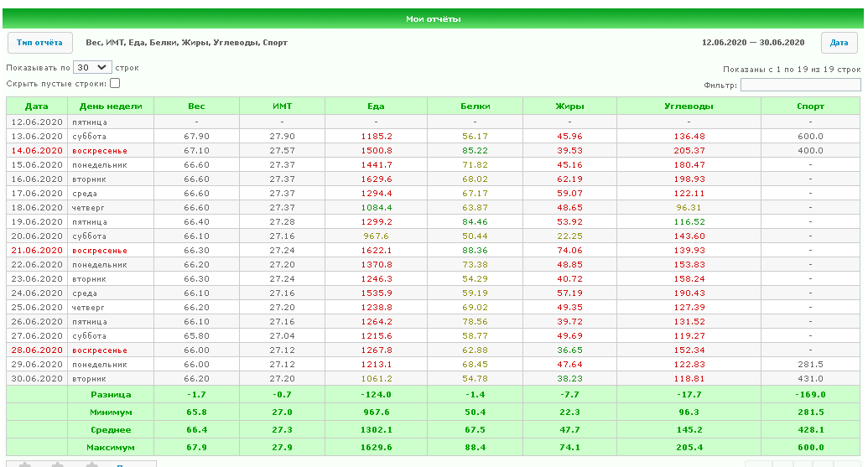The image size is (868, 467).
Task: Click Жиры value 22.25
Action: (569, 236)
